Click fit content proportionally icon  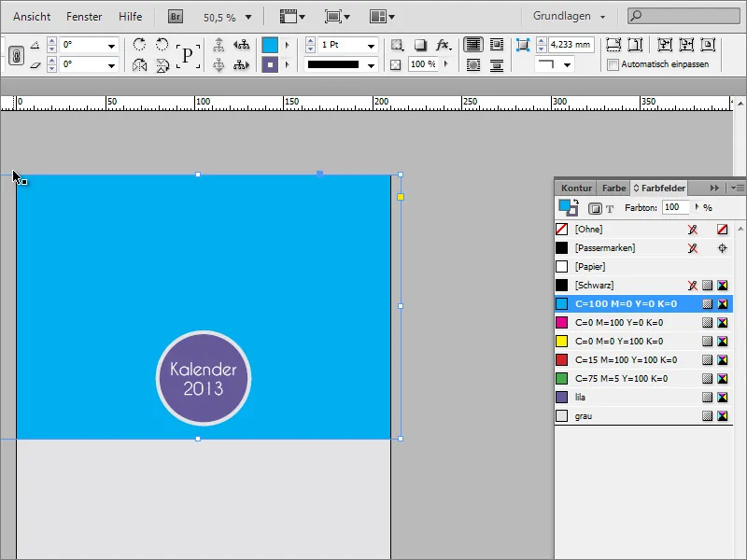click(635, 45)
